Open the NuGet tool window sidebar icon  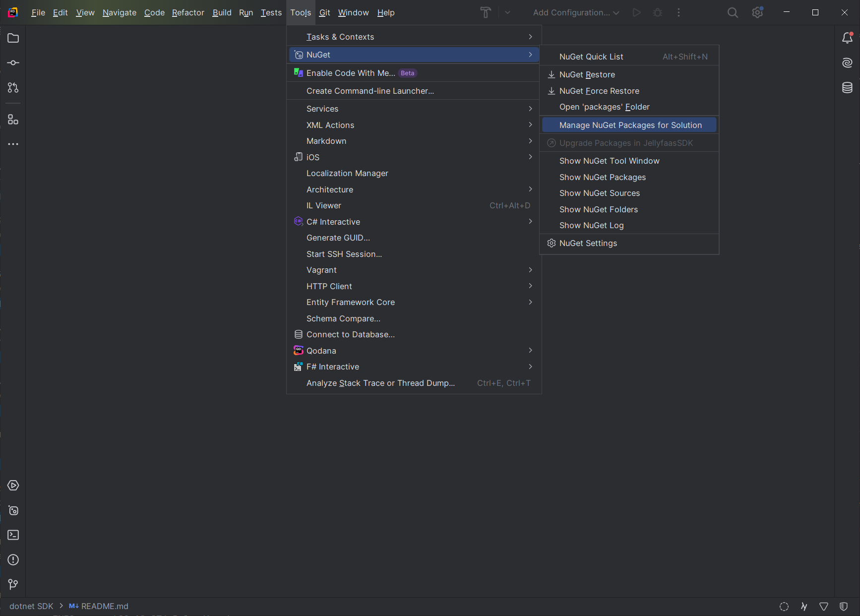(x=13, y=510)
